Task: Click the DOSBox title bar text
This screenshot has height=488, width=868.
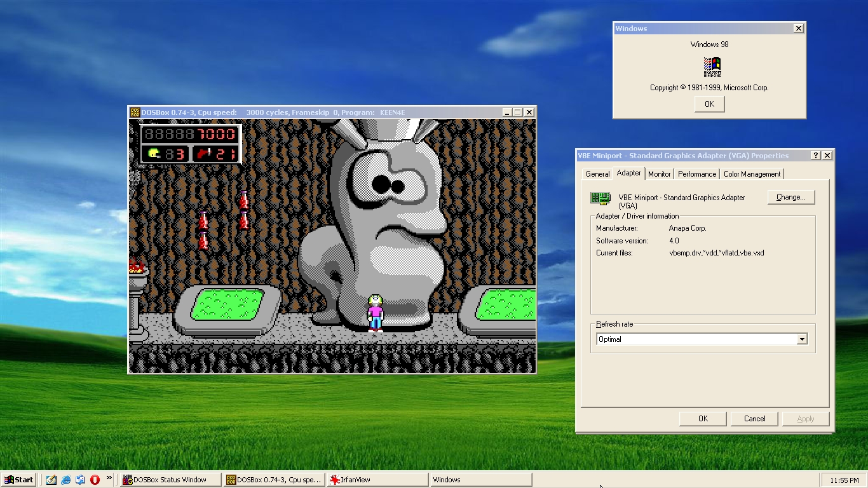Action: tap(273, 112)
